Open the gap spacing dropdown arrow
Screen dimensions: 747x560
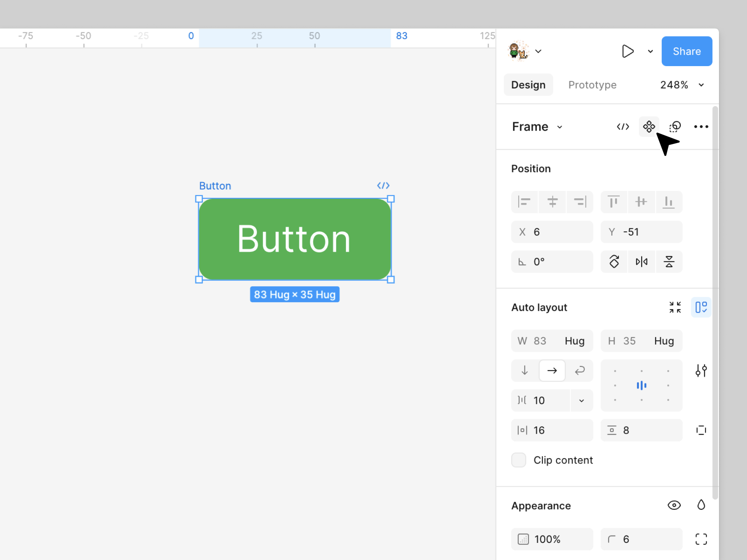[581, 401]
